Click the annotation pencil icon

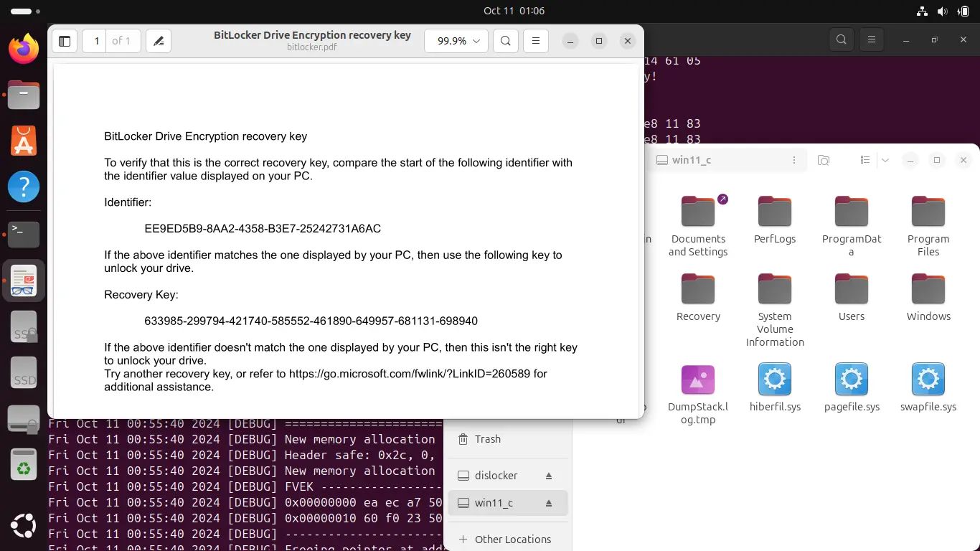coord(159,42)
